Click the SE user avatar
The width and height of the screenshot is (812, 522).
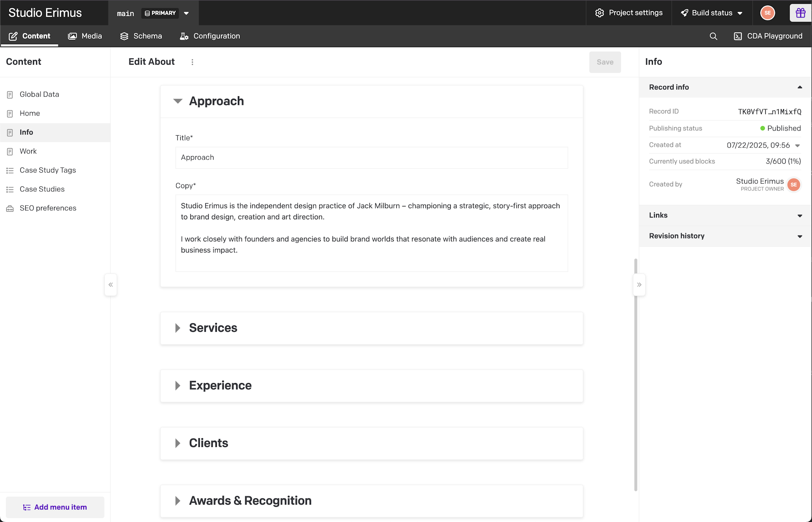[x=767, y=13]
